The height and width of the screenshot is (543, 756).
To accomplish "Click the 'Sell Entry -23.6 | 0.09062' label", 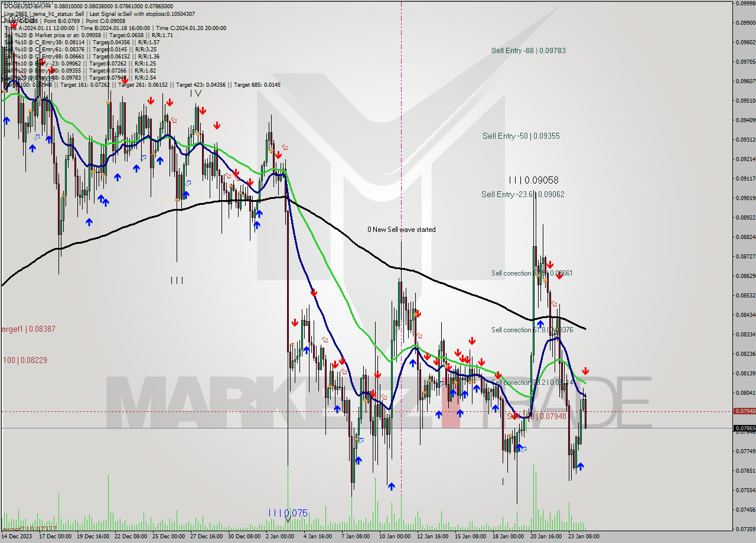I will [523, 194].
